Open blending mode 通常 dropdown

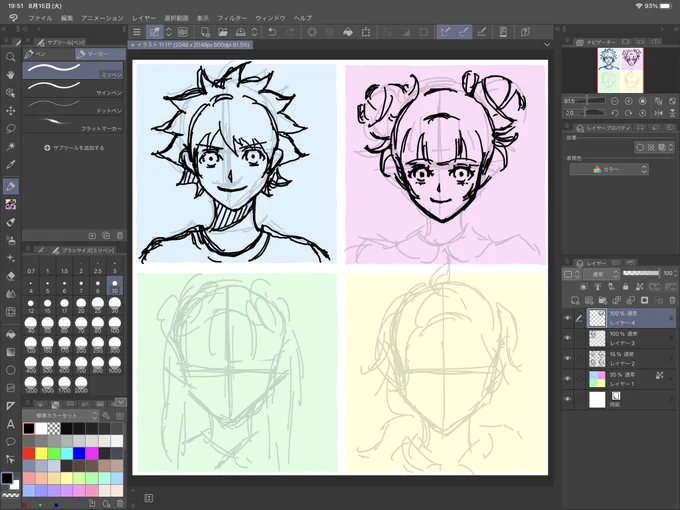point(601,274)
